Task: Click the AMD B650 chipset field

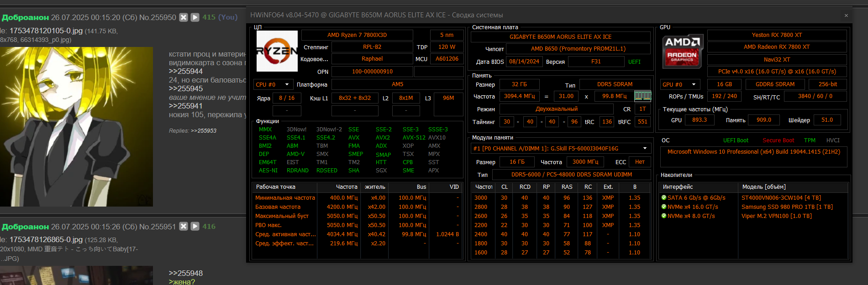Action: (x=578, y=49)
